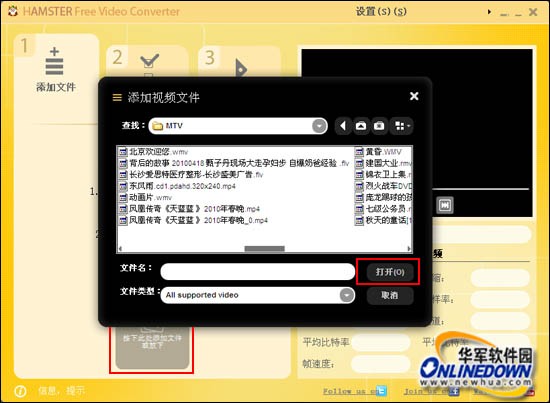Click the 帧速度 value field

pos(381,364)
